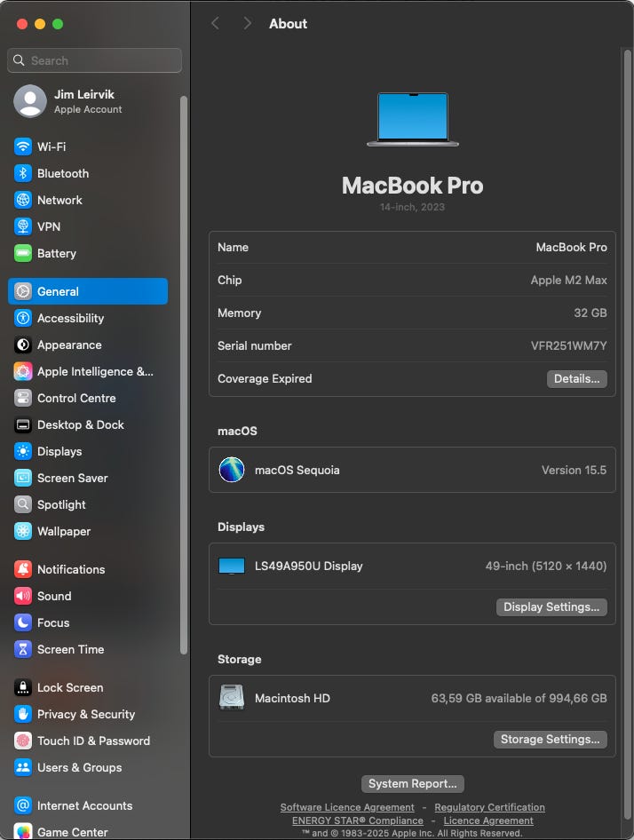Open the Wallpaper flower icon
634x840 pixels.
click(22, 531)
